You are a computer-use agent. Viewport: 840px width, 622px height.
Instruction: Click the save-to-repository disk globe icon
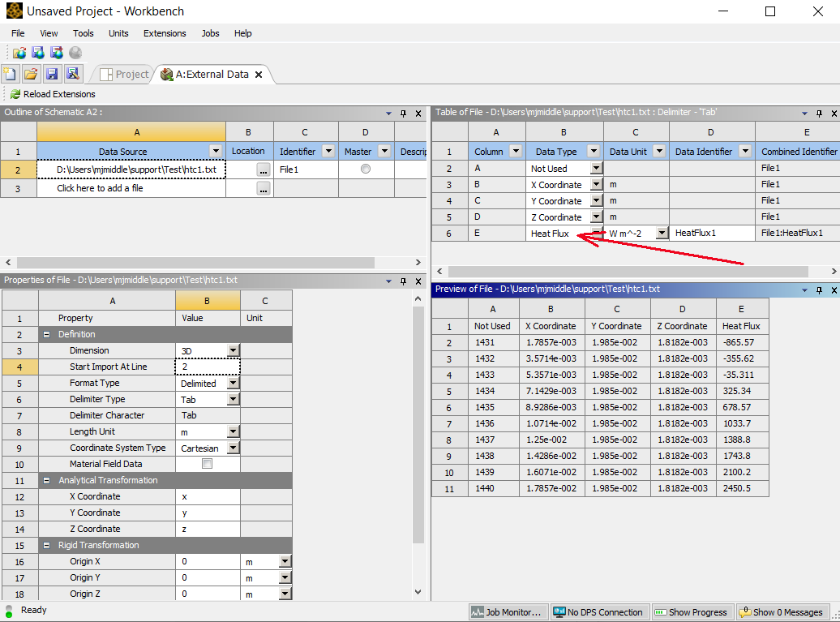coord(38,53)
